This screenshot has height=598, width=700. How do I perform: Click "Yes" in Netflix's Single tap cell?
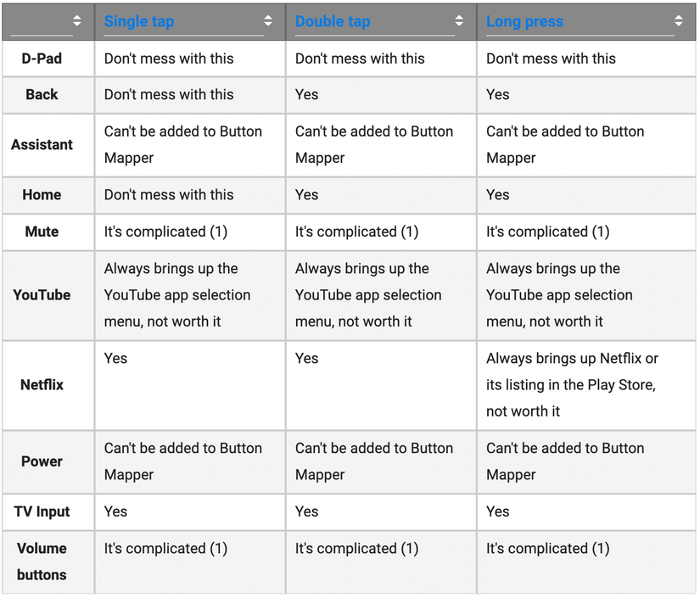(115, 358)
